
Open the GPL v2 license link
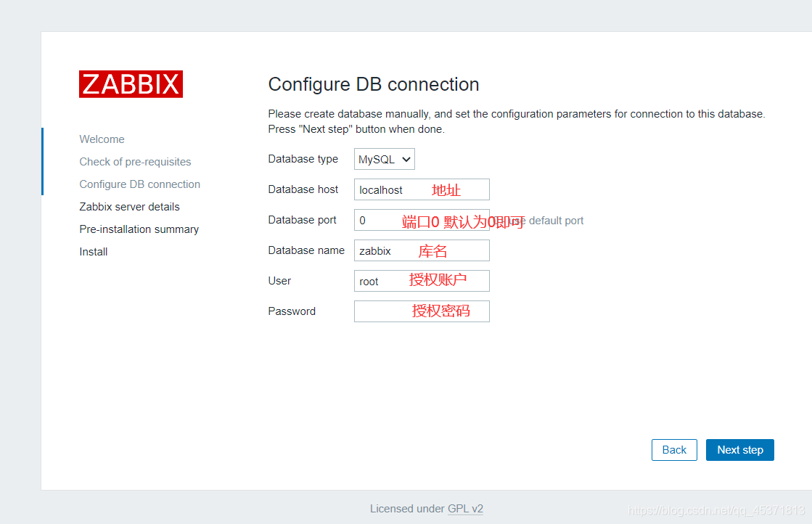pyautogui.click(x=465, y=509)
